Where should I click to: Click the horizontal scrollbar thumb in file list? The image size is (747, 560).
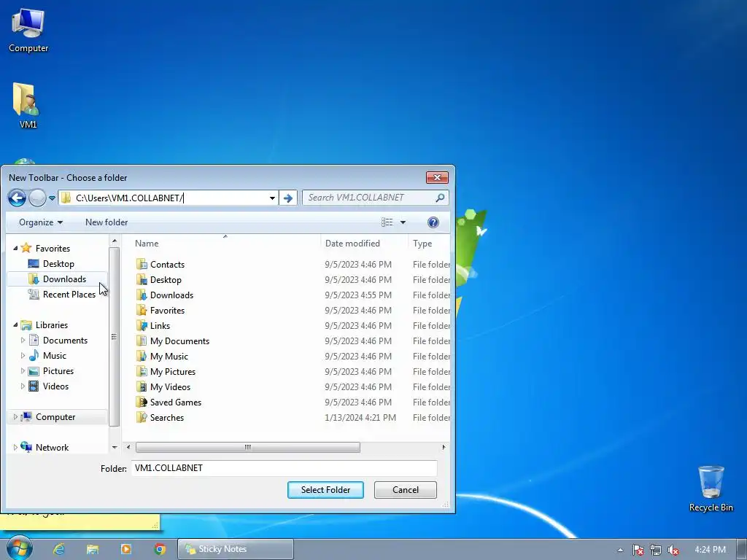(x=248, y=447)
